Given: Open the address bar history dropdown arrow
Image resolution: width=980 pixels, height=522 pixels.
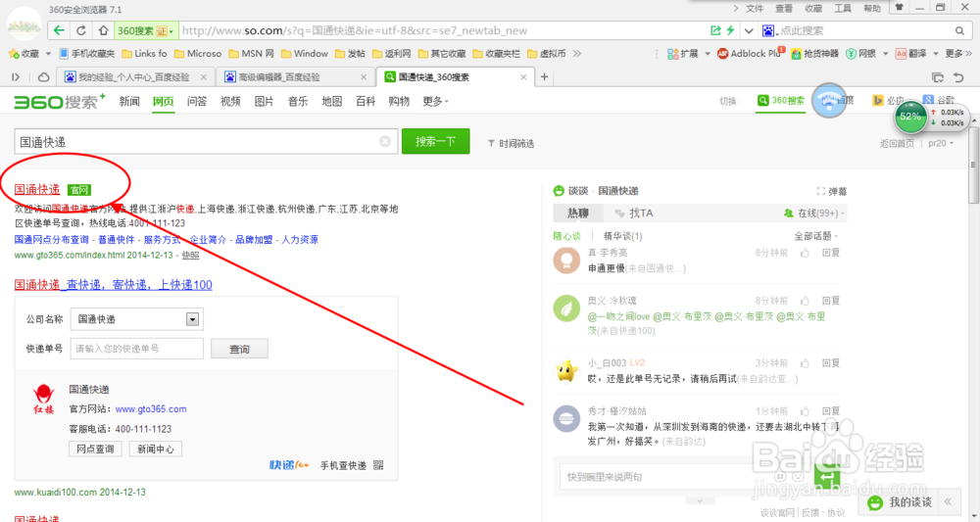Looking at the screenshot, I should pyautogui.click(x=748, y=30).
